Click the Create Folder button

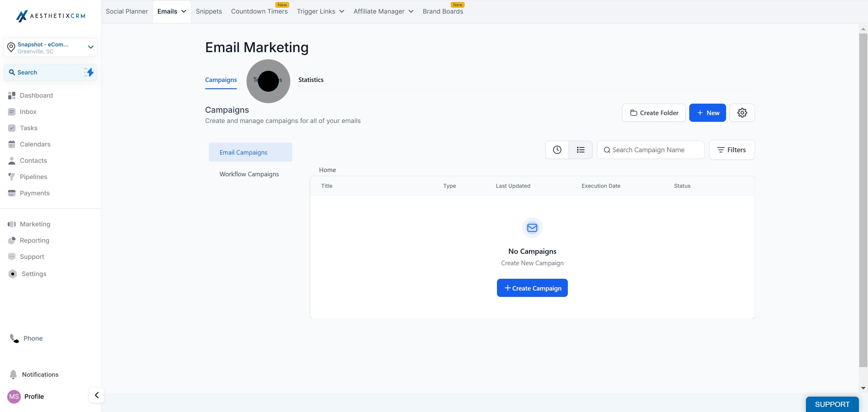pyautogui.click(x=653, y=112)
